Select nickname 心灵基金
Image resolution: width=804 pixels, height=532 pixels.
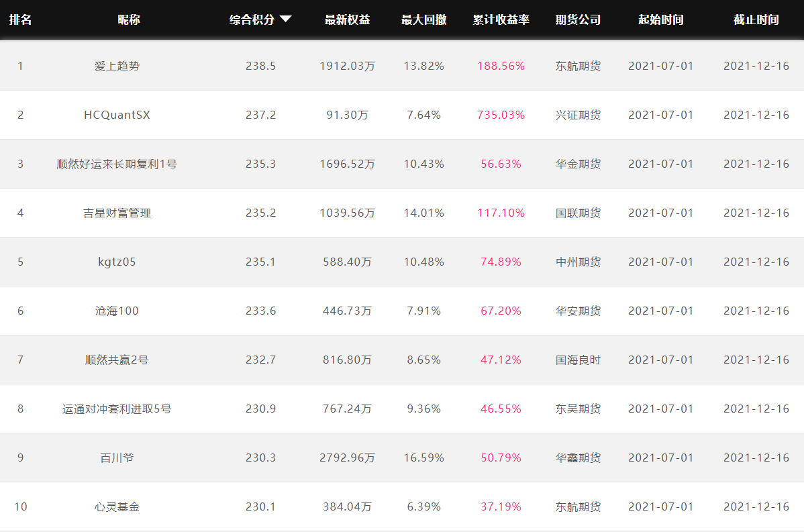coord(117,507)
